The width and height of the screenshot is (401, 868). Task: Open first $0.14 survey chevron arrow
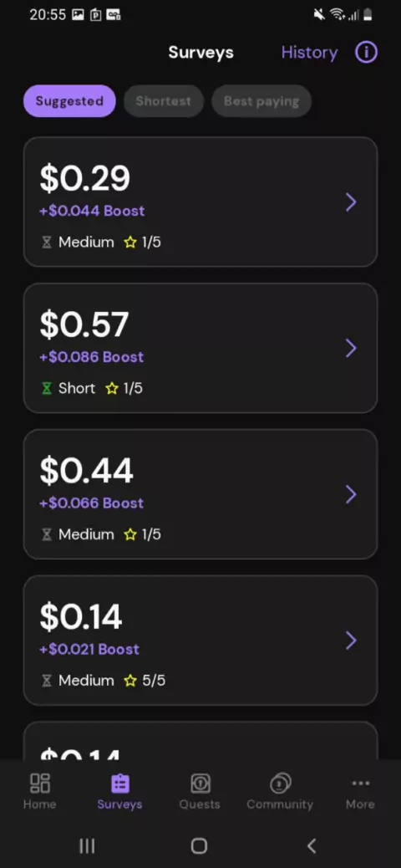point(351,641)
